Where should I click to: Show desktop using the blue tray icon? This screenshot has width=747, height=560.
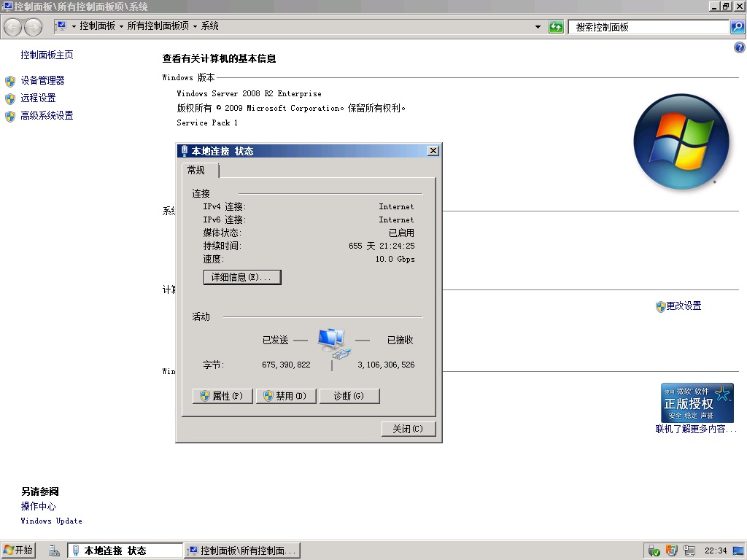738,551
